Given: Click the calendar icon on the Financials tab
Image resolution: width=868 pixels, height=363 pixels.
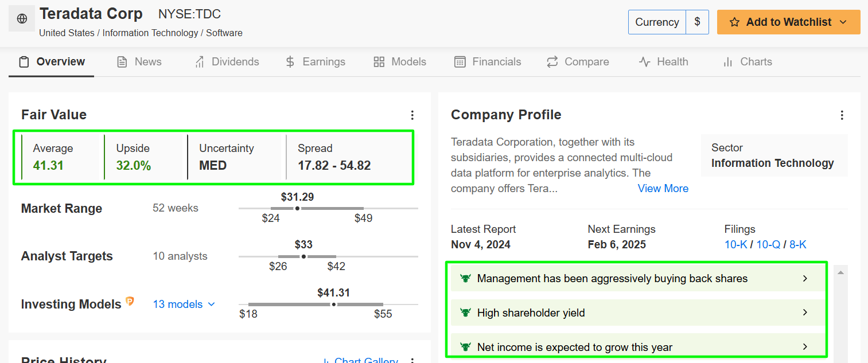Looking at the screenshot, I should point(460,62).
